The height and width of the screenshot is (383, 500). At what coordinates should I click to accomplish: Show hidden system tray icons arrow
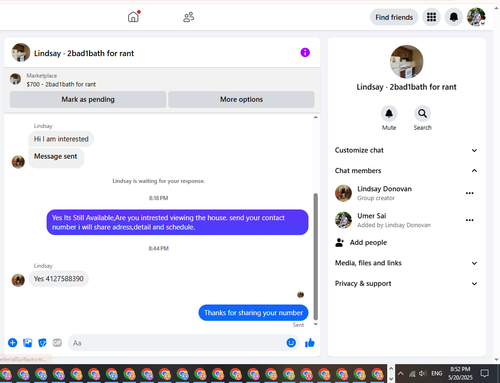[x=401, y=374]
